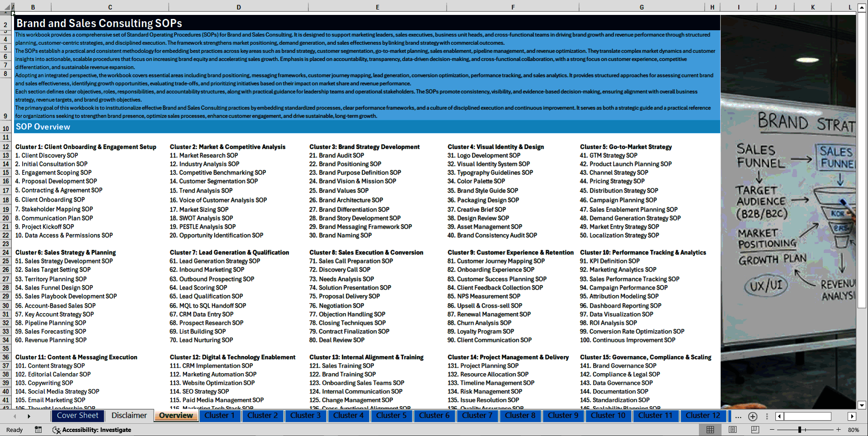Select the brand strategy whiteboard image
The width and height of the screenshot is (868, 436).
click(788, 212)
